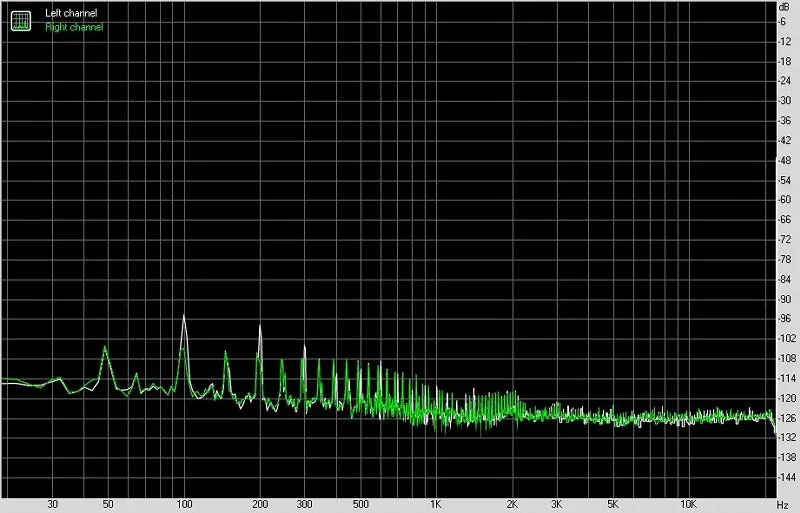
Task: Click the harmonic peak at 300 Hz
Action: pos(305,349)
